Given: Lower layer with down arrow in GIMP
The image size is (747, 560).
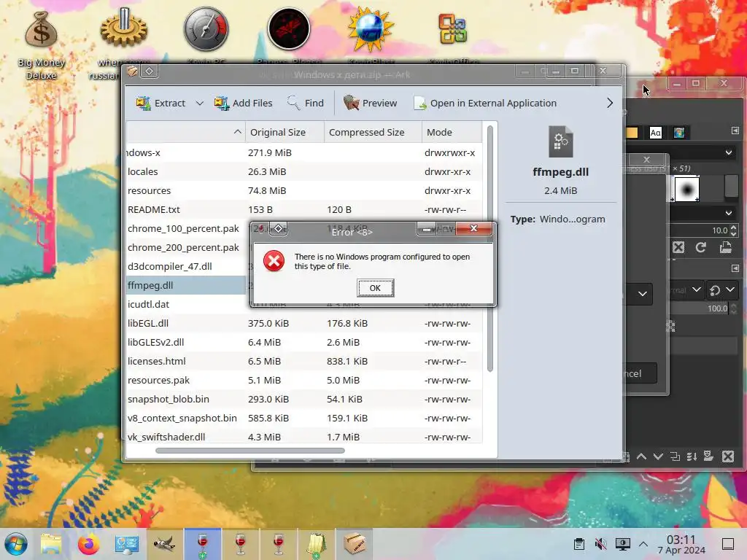Looking at the screenshot, I should pos(659,457).
